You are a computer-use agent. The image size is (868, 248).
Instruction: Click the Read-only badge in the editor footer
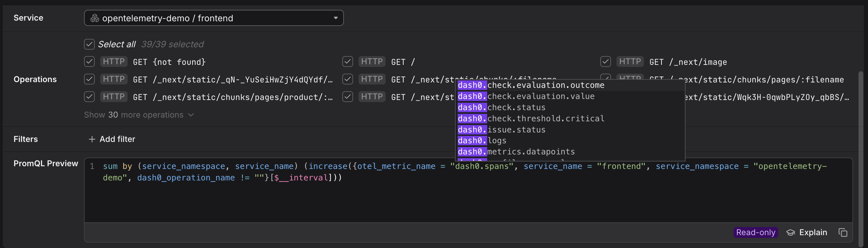pos(755,232)
